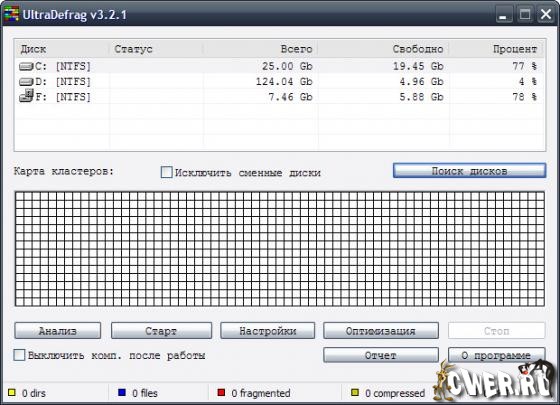Viewport: 560px width, 405px height.
Task: Select the C: drive icon
Action: (x=26, y=66)
